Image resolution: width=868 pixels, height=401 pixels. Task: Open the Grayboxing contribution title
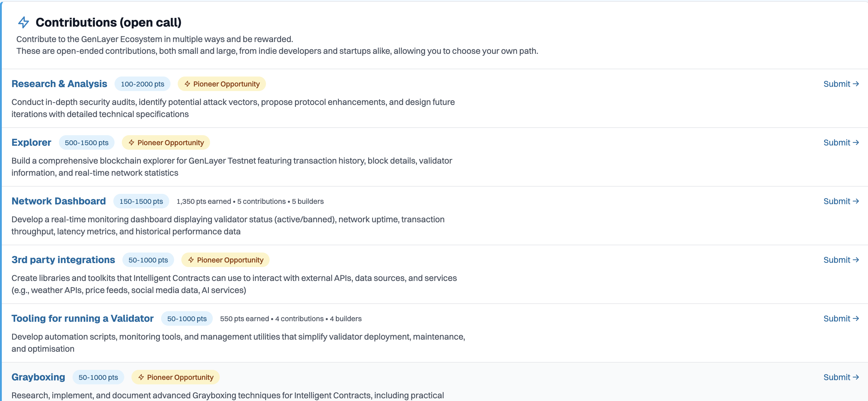(x=38, y=377)
